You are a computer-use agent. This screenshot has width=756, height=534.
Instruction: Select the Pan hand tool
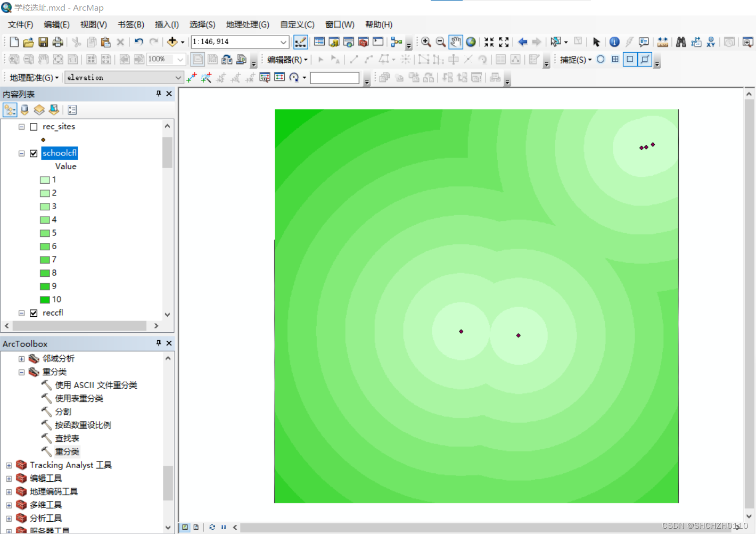tap(455, 42)
